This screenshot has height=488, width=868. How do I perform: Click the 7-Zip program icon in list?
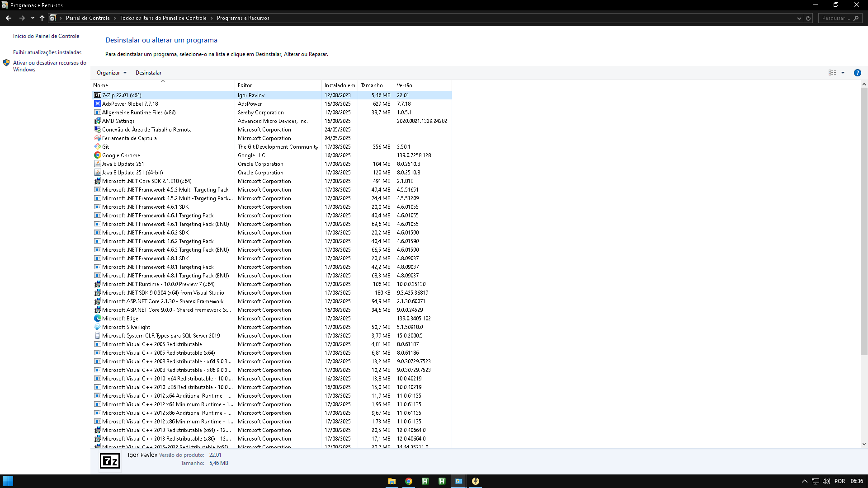(97, 95)
